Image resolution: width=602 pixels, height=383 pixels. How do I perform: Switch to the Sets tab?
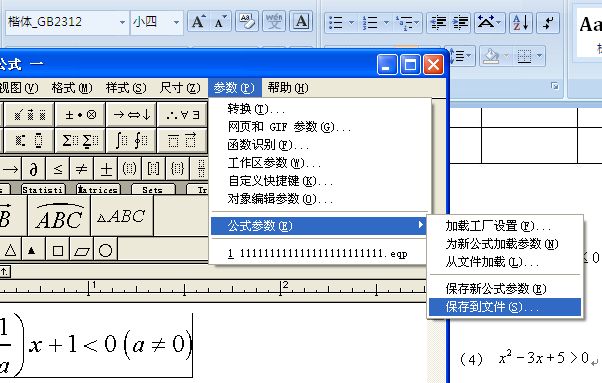152,190
